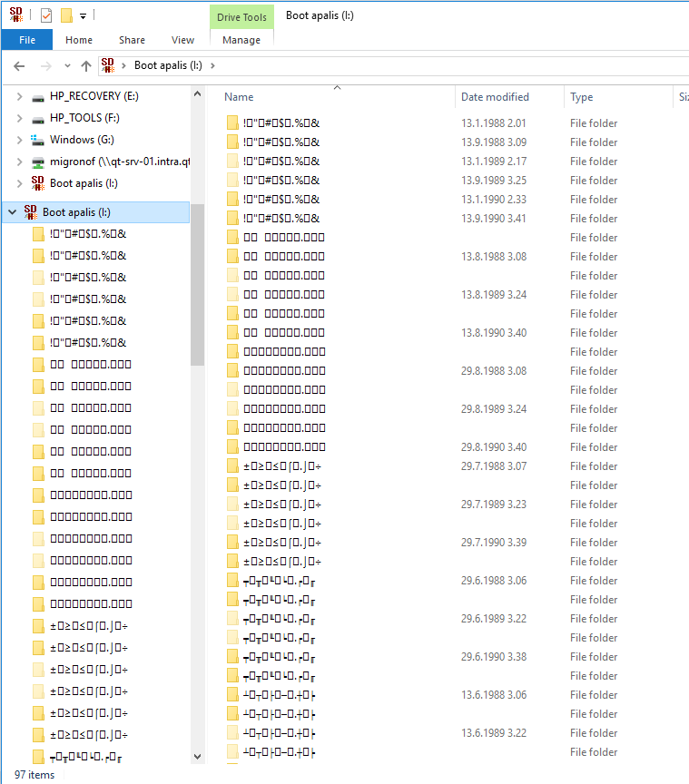Viewport: 689px width, 784px height.
Task: Open Customize Quick Access Toolbar dropdown
Action: click(83, 16)
